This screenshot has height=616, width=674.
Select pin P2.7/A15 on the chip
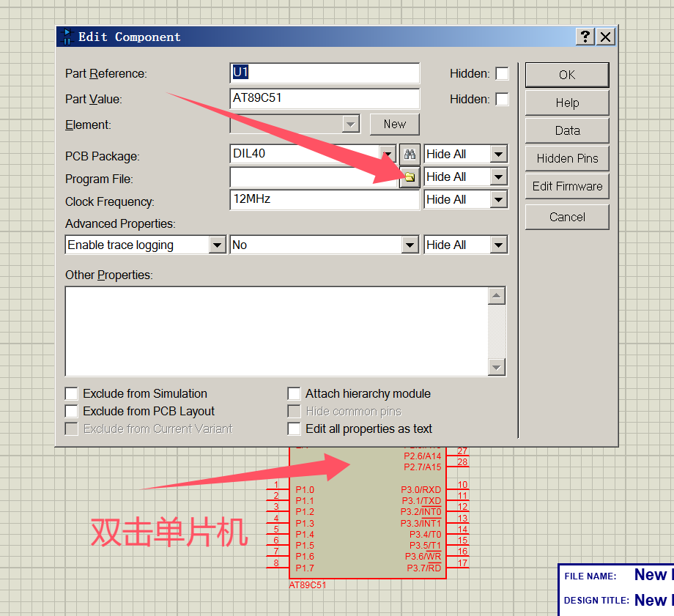click(x=422, y=467)
